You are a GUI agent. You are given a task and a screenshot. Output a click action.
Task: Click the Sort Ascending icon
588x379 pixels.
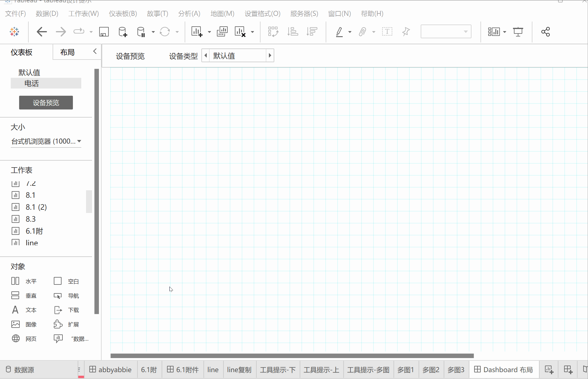coord(293,32)
